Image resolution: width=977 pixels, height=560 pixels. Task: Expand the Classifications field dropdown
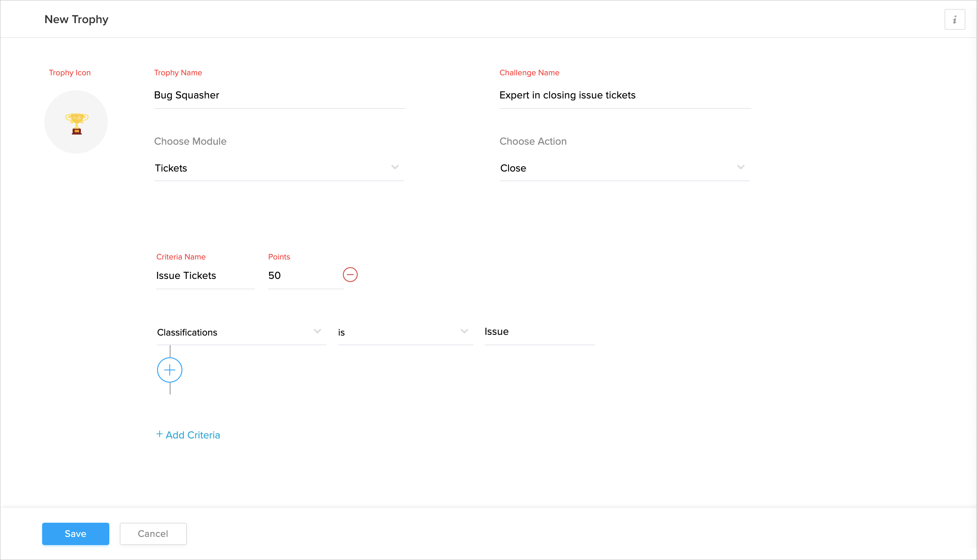coord(317,331)
